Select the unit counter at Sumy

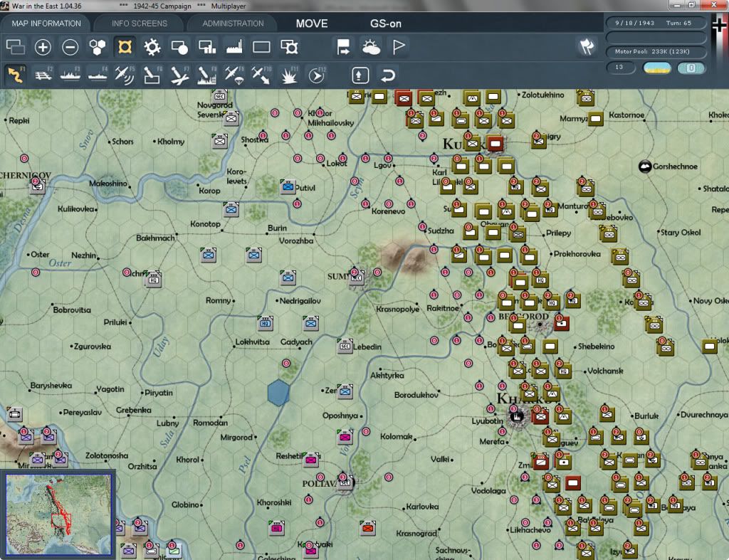357,278
